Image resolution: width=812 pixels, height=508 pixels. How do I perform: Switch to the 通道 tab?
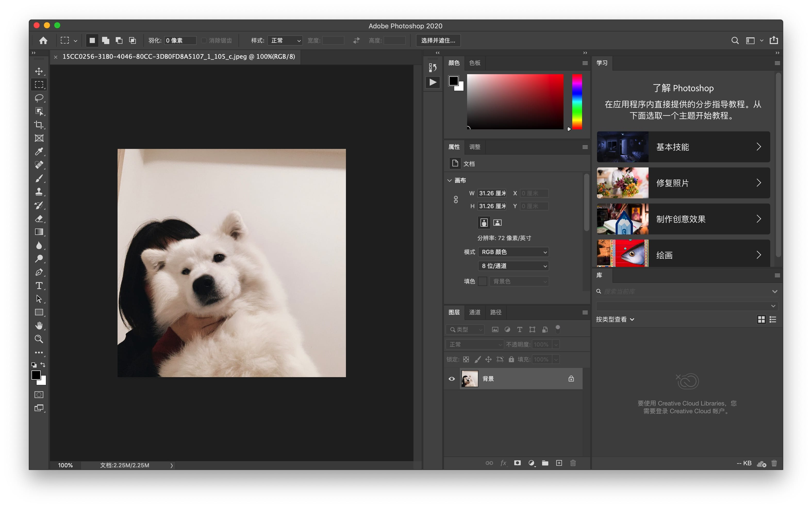tap(474, 312)
